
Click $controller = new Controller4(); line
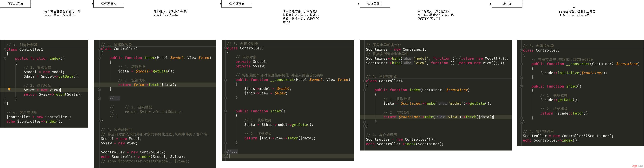click(401, 139)
